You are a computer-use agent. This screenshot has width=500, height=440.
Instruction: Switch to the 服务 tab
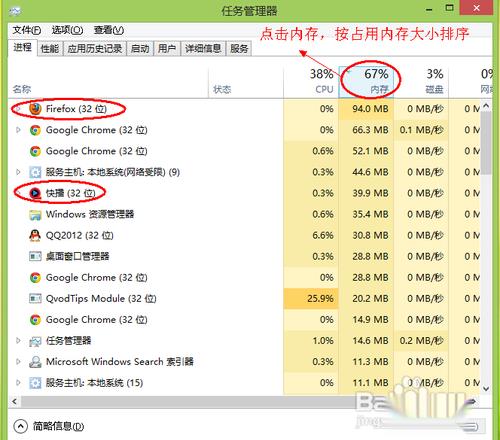click(x=239, y=49)
